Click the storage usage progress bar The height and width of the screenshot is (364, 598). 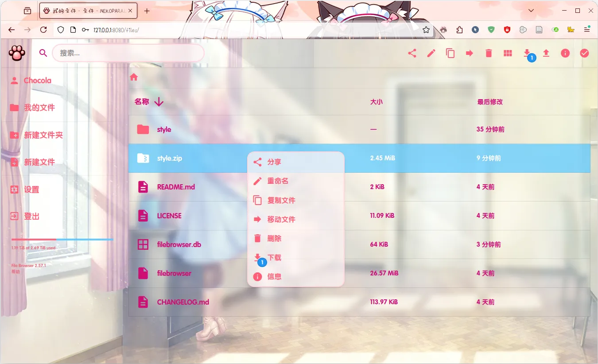62,240
